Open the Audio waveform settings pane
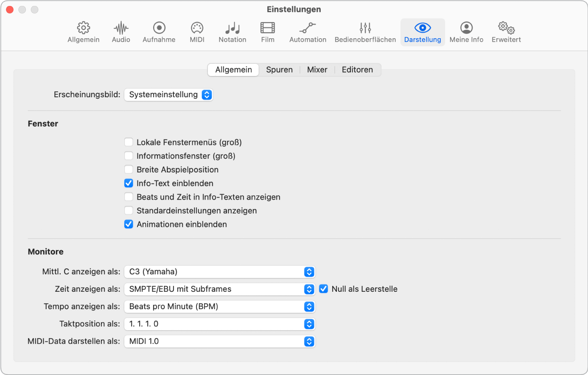 coord(121,32)
